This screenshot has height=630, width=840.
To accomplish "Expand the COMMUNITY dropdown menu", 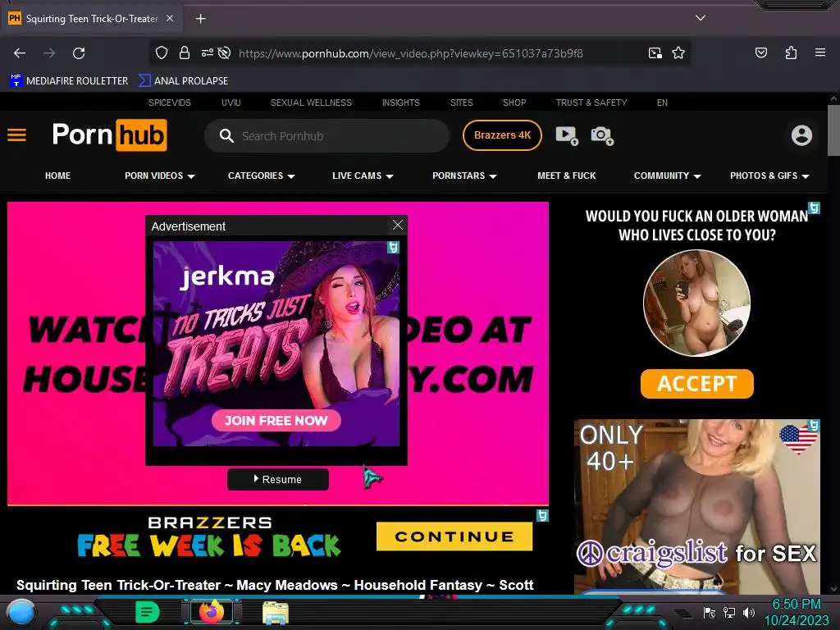I will coord(667,176).
